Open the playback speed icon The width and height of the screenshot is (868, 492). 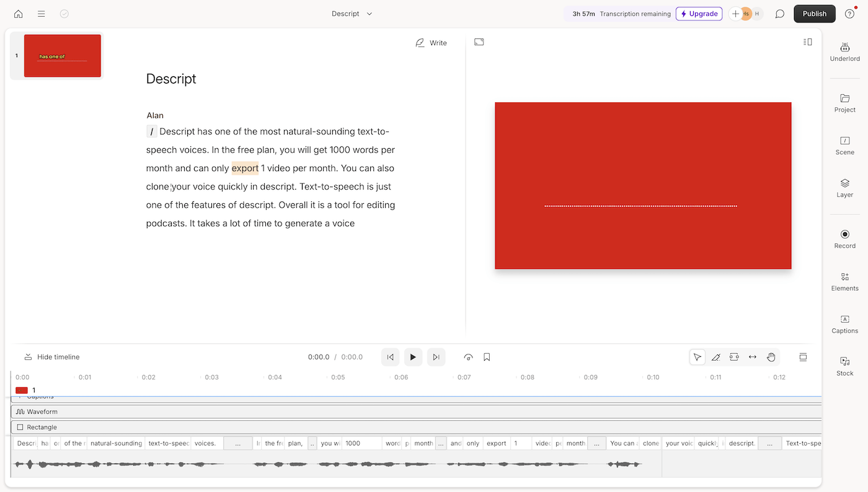469,357
